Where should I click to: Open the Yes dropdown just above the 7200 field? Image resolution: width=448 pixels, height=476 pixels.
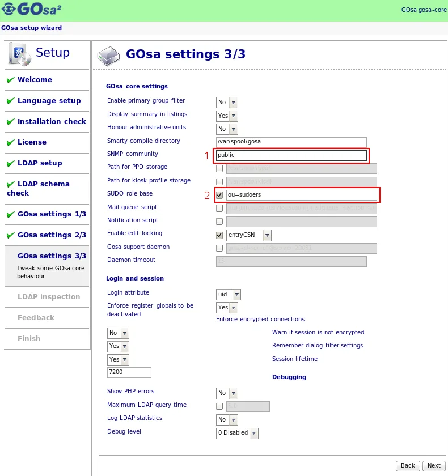118,359
